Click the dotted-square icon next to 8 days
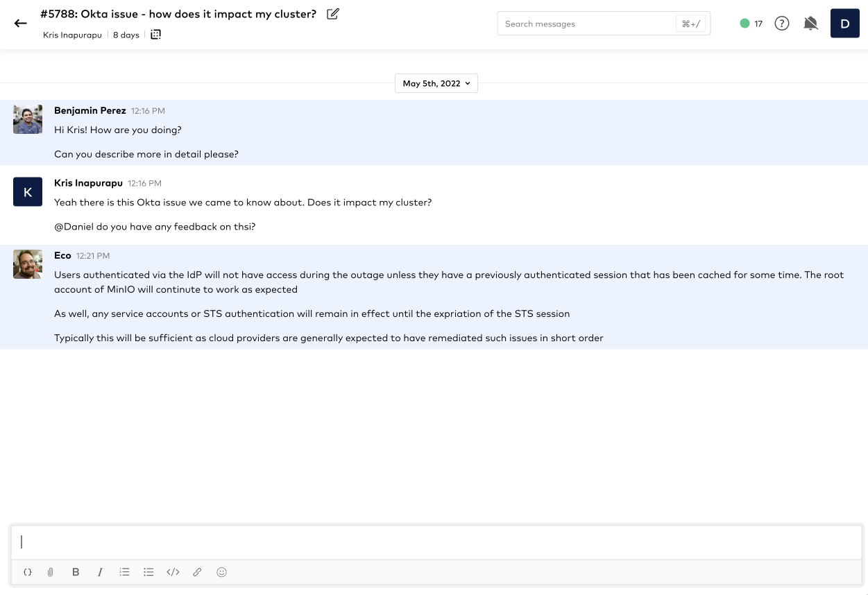This screenshot has width=868, height=595. point(155,35)
